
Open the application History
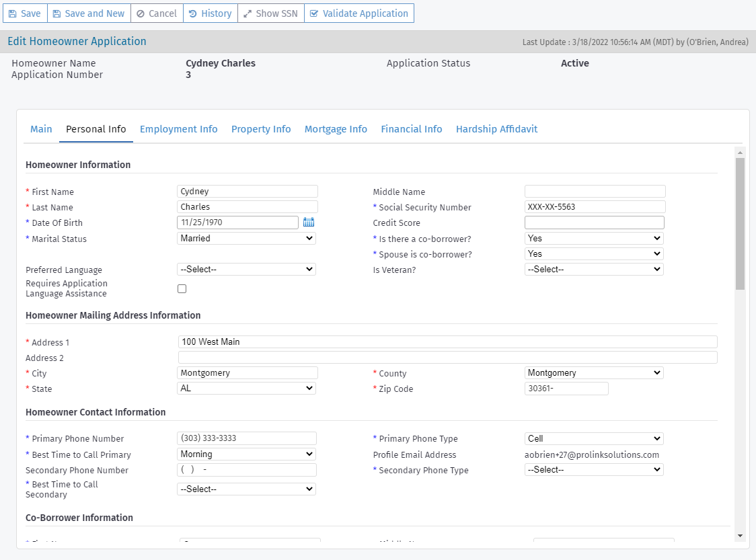210,13
